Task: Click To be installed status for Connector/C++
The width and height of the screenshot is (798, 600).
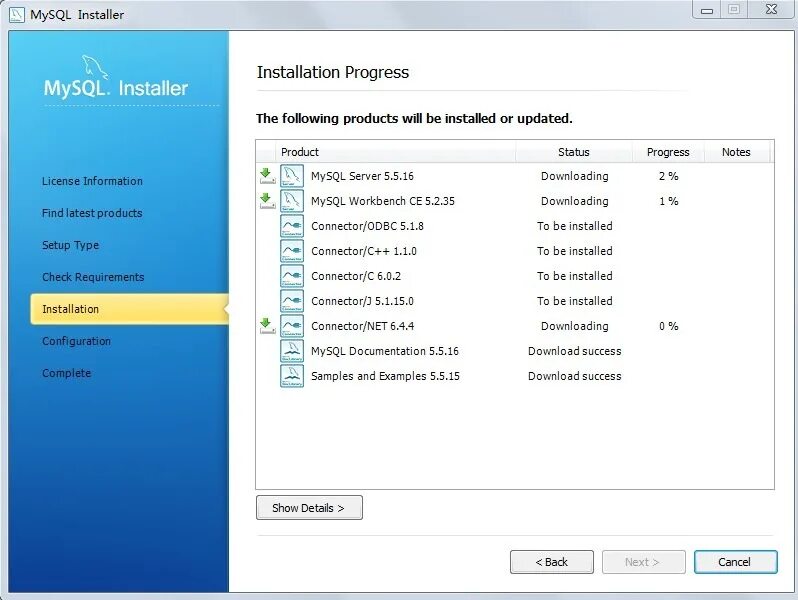Action: pyautogui.click(x=575, y=251)
